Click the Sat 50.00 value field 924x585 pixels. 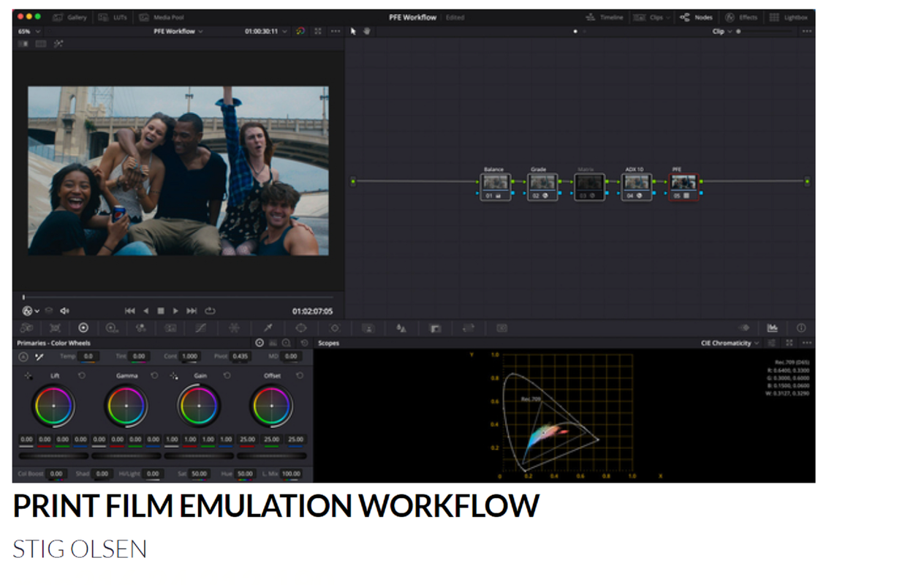point(199,474)
